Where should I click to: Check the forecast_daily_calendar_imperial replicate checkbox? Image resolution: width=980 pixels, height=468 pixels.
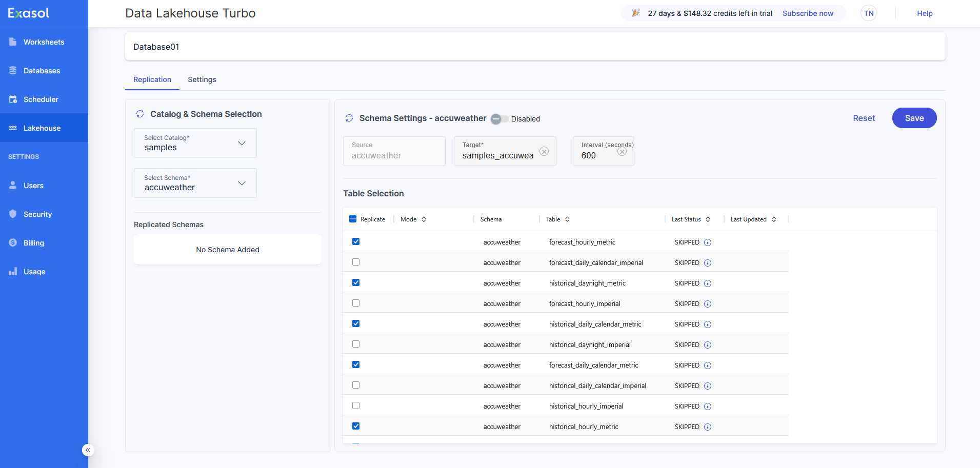pyautogui.click(x=356, y=262)
